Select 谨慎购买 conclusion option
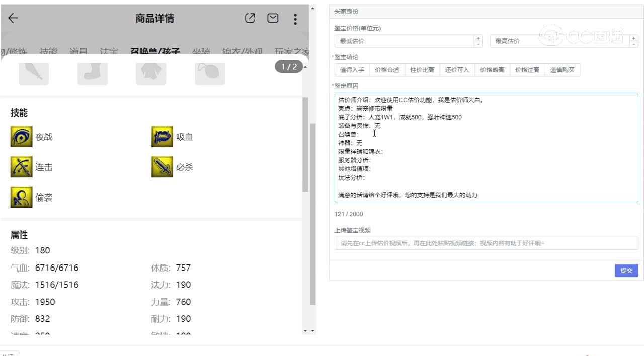 point(562,70)
